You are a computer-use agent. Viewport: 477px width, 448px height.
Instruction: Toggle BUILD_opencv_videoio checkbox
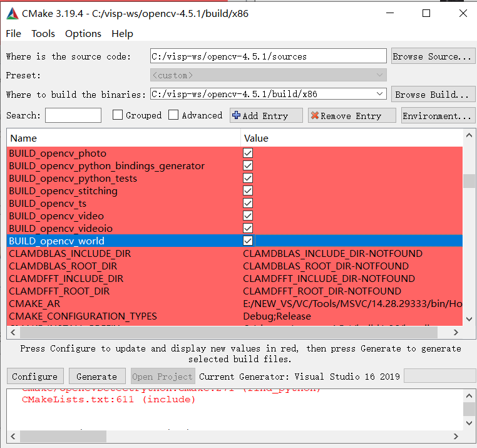(x=248, y=229)
